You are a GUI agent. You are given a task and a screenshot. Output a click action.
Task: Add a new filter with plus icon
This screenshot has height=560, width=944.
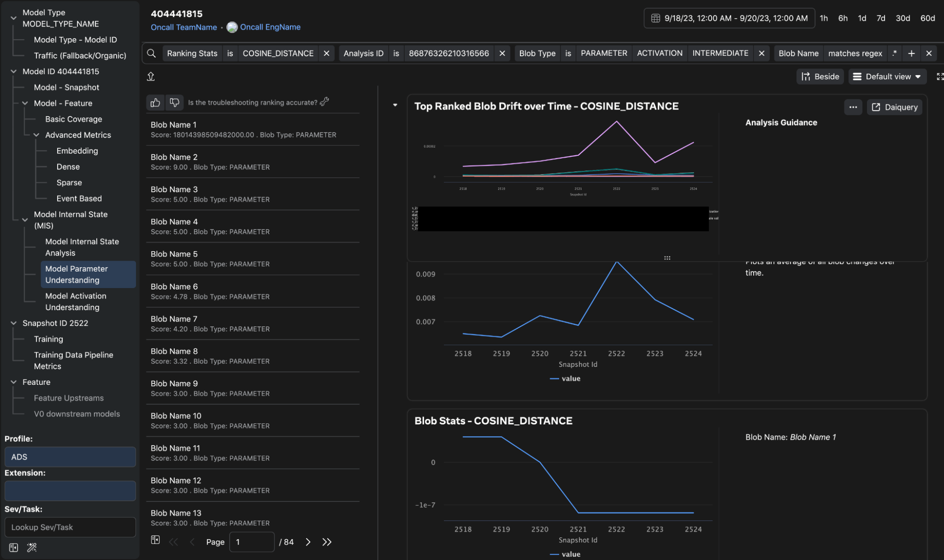(911, 53)
